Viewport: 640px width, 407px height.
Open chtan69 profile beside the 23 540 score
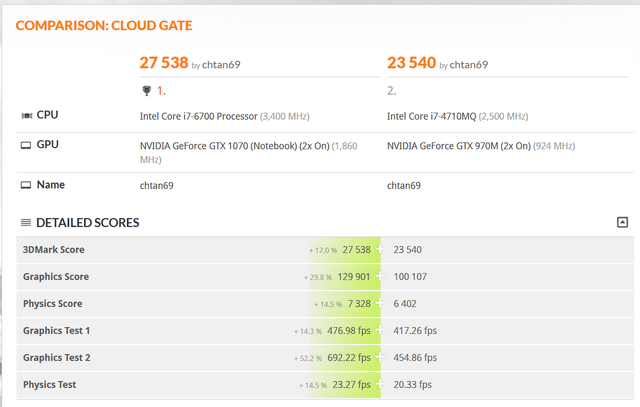click(x=468, y=65)
